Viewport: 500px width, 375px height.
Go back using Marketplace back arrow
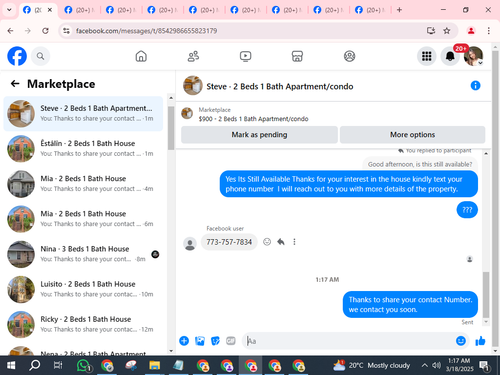point(15,84)
